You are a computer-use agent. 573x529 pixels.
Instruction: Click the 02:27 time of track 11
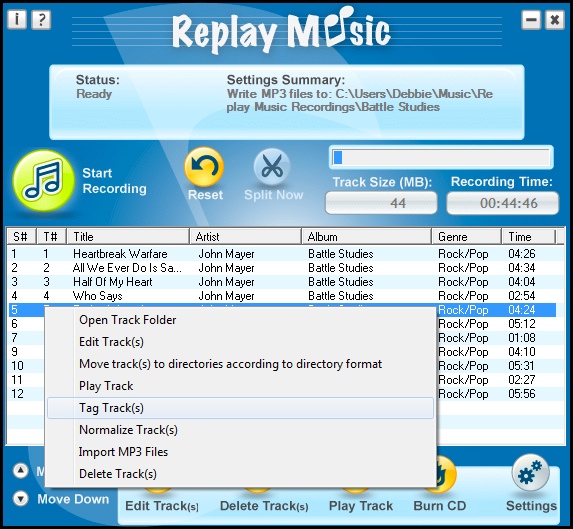(x=522, y=380)
